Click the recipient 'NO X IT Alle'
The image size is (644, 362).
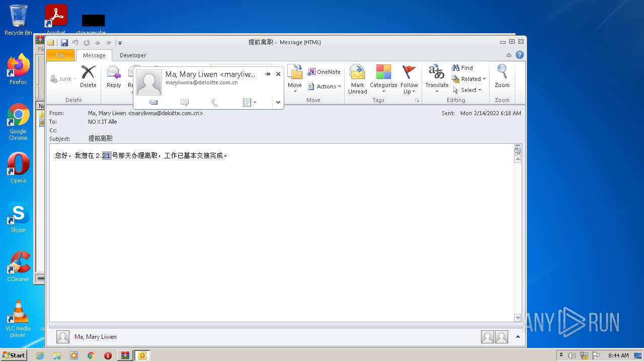tap(103, 122)
